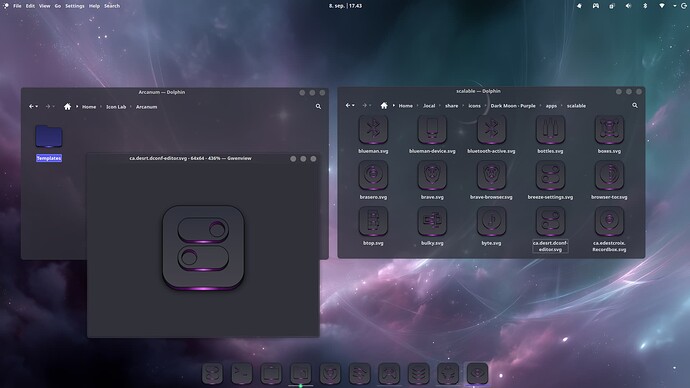
Task: Go to share breadcrumb segment
Action: point(451,106)
